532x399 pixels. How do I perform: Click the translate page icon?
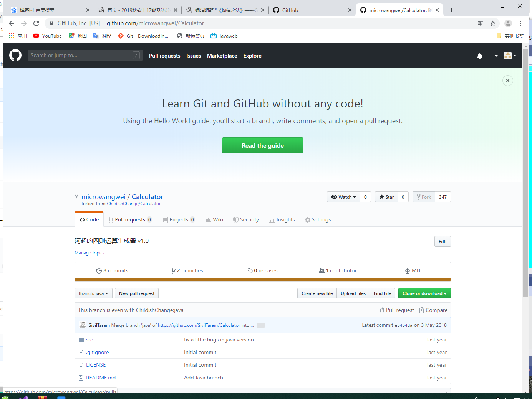click(x=481, y=23)
